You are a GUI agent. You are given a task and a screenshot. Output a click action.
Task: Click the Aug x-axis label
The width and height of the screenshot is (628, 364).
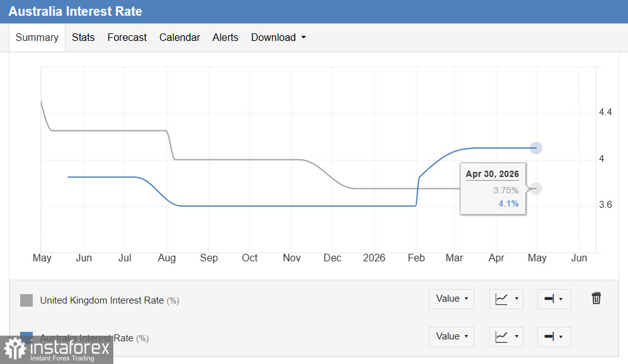[167, 258]
